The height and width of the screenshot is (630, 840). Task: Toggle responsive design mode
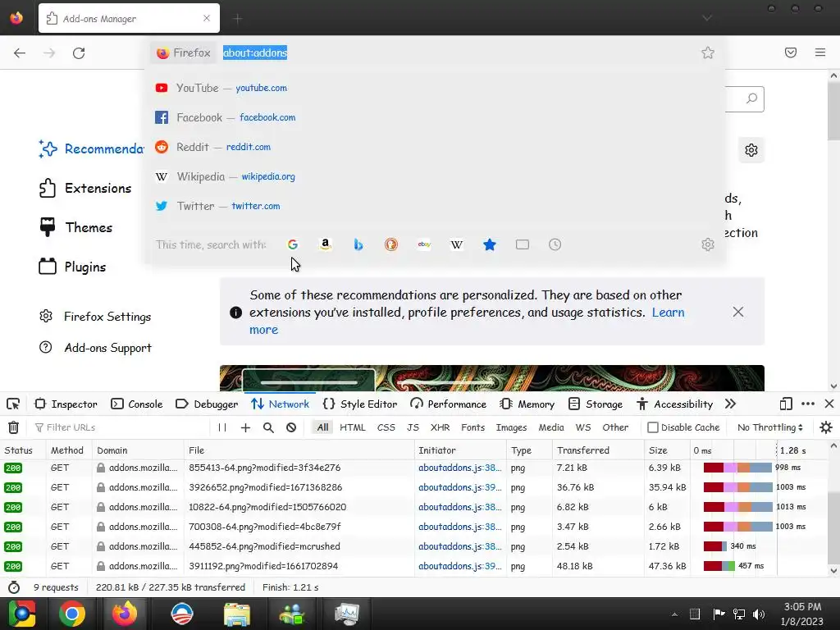coord(786,404)
